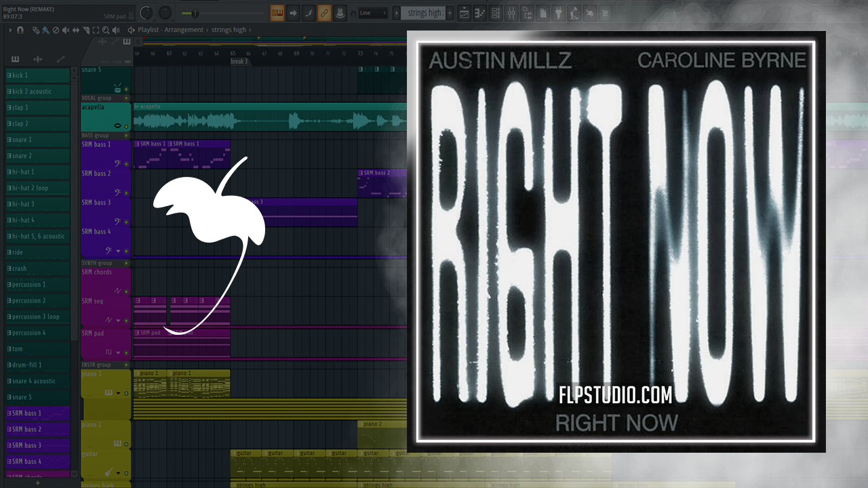Mute the SRM bass 1 track
The image size is (868, 488).
[126, 163]
